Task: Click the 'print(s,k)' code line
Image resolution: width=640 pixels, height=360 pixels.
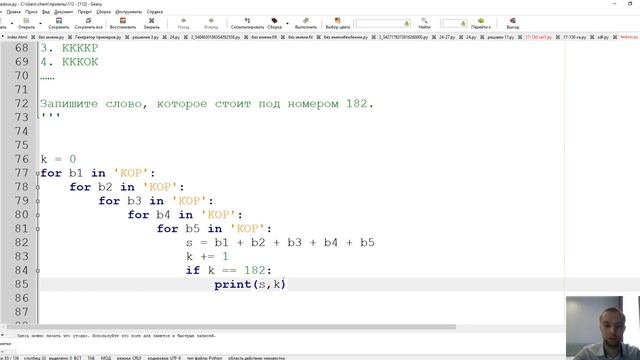Action: pyautogui.click(x=250, y=284)
